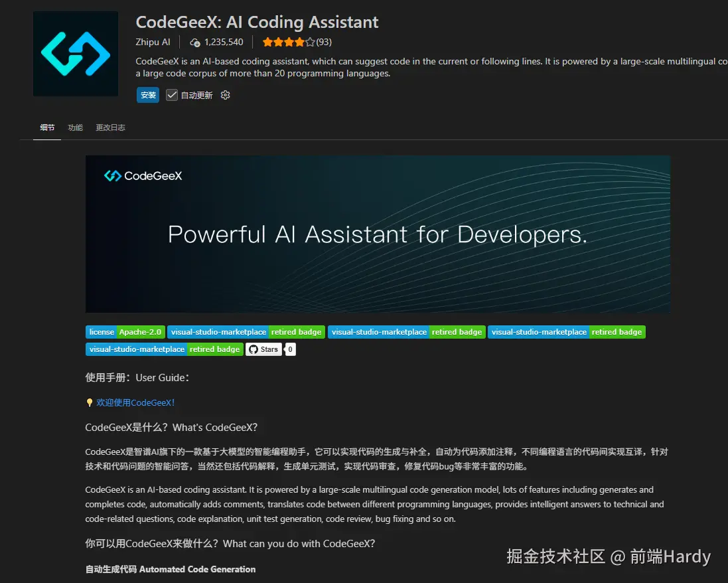
Task: Click the Zhipu AI publisher name
Action: point(153,42)
